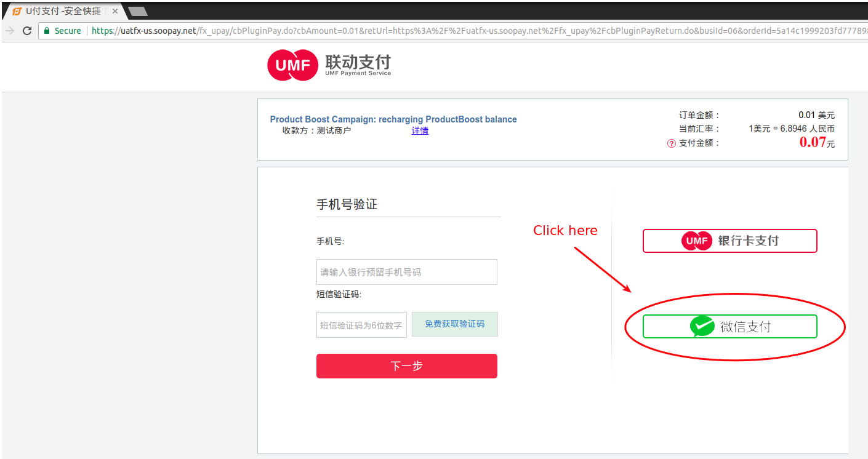Image resolution: width=868 pixels, height=459 pixels.
Task: Click the UMF icon inside 银行卡支付 button
Action: point(696,241)
